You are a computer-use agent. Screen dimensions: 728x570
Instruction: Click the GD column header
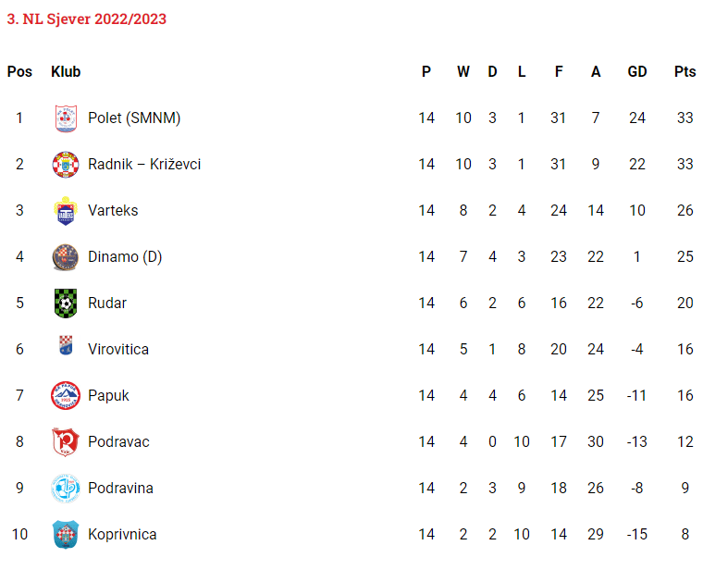pyautogui.click(x=637, y=71)
